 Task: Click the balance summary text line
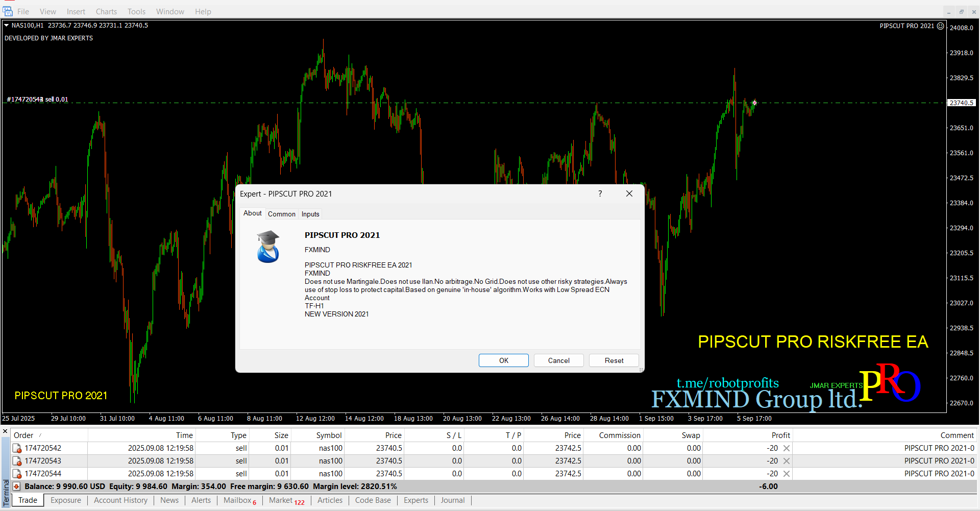210,486
